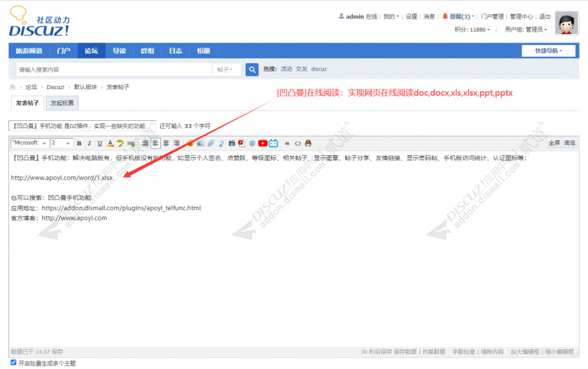The image size is (588, 369).
Task: Click 恢复数据 in editor status bar
Action: coord(434,352)
